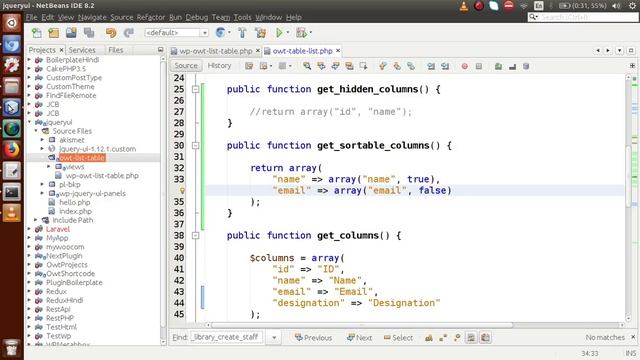Click the Clean and Build icon
The height and width of the screenshot is (360, 640).
tap(260, 33)
